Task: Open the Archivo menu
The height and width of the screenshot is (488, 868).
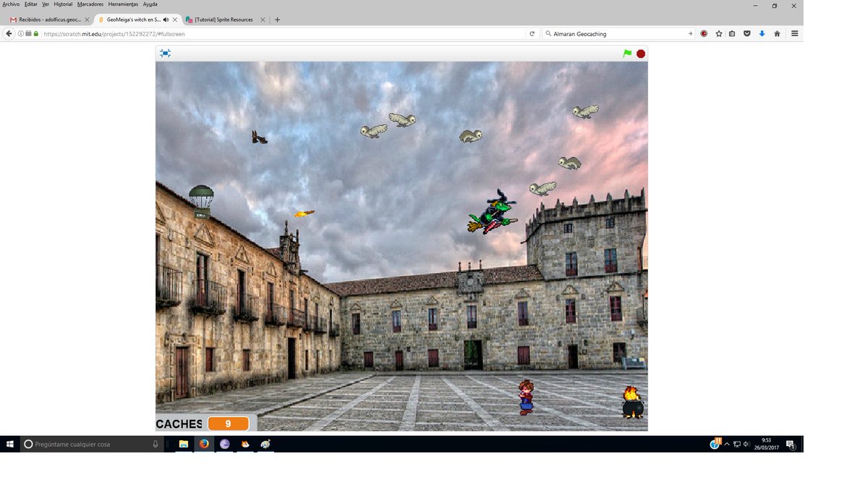Action: tap(11, 4)
